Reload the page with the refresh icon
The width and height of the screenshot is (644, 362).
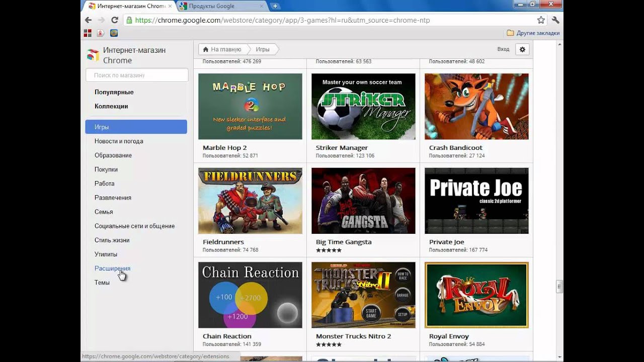point(114,20)
